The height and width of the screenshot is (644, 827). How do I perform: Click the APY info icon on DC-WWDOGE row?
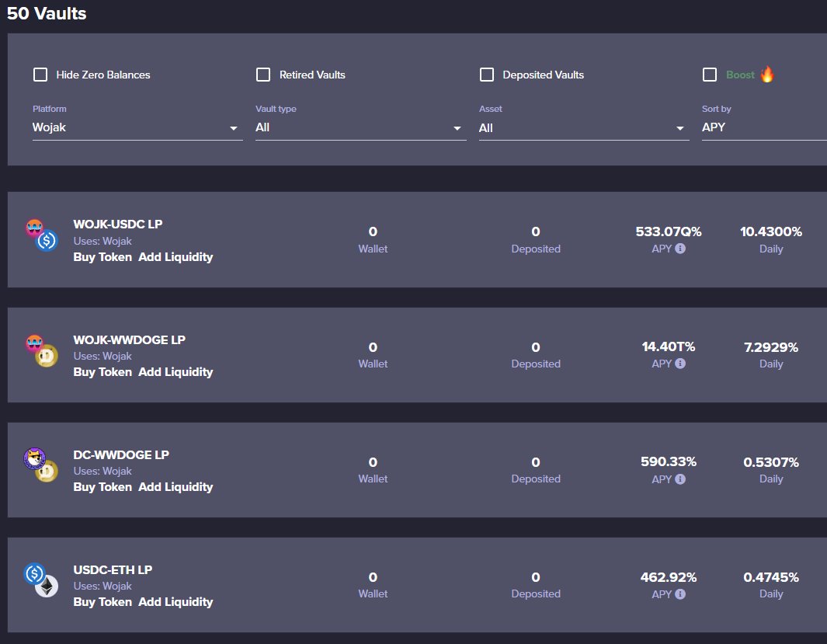[682, 479]
